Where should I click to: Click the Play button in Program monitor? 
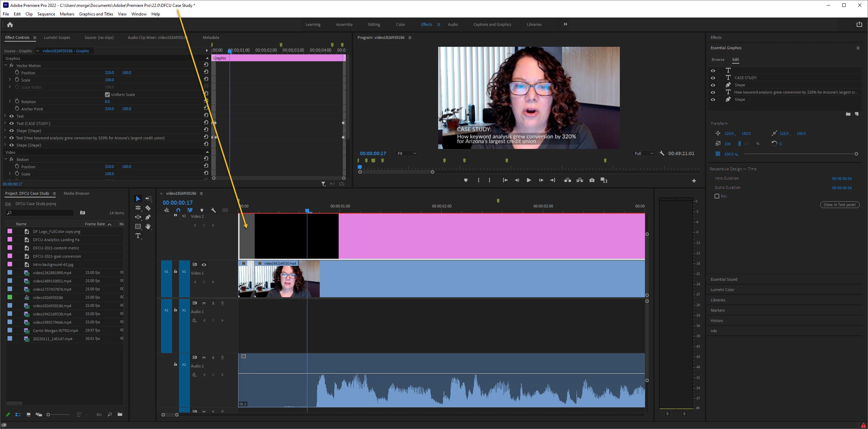[529, 180]
